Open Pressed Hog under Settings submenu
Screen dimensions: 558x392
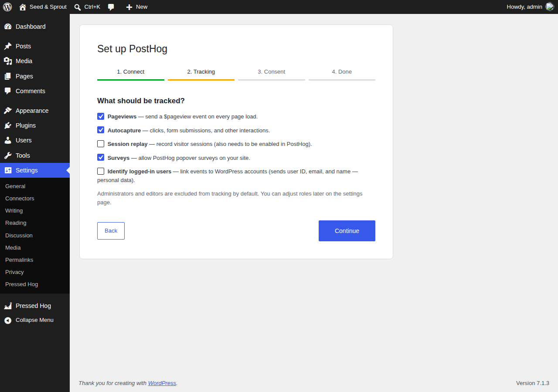[x=21, y=284]
